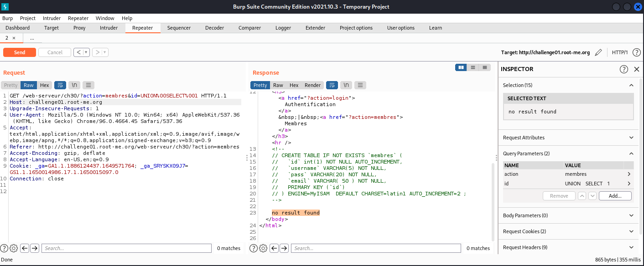644x266 pixels.
Task: Open the id parameter row details chevron
Action: pyautogui.click(x=629, y=184)
